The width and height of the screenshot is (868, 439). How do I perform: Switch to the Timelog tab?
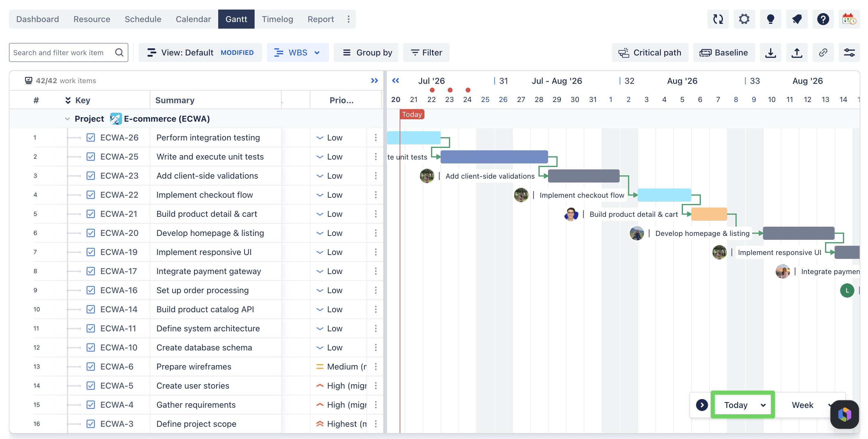point(277,19)
